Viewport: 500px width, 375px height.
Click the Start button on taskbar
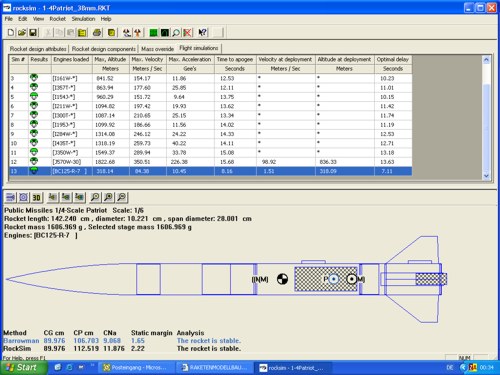[23, 367]
